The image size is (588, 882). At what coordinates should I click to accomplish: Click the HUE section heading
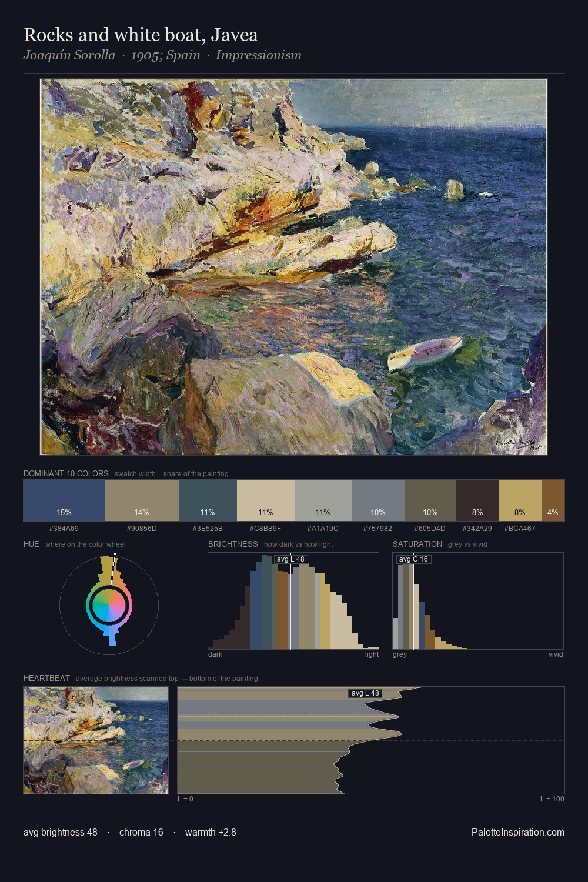[31, 544]
